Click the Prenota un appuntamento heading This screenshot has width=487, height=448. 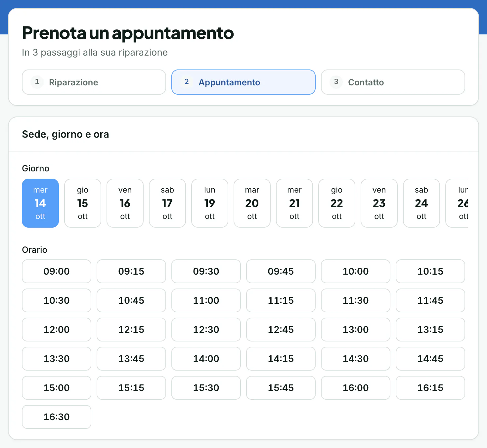pyautogui.click(x=128, y=33)
